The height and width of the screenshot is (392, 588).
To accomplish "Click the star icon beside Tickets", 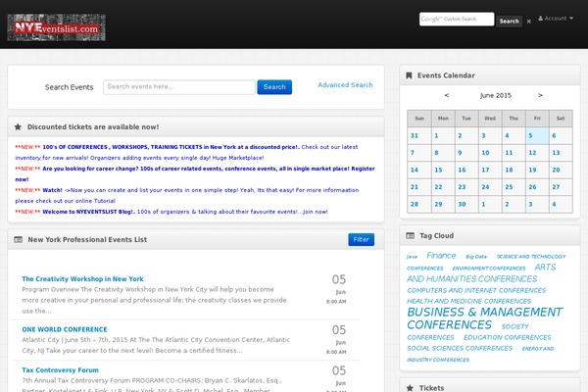I will [410, 388].
